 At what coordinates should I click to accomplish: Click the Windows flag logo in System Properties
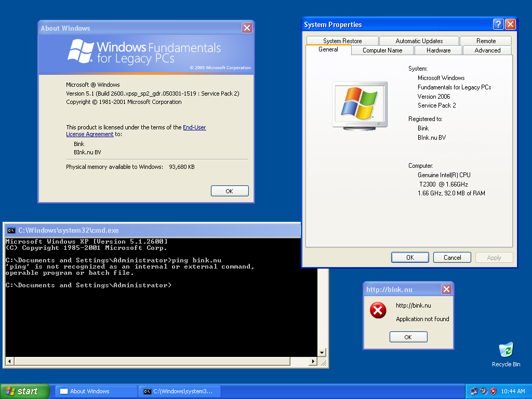tap(360, 104)
